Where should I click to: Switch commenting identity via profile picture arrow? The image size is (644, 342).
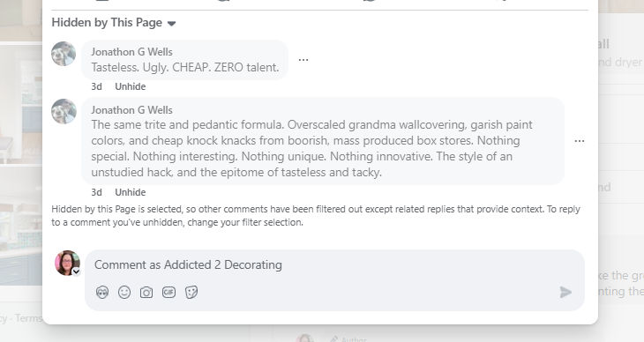(76, 271)
